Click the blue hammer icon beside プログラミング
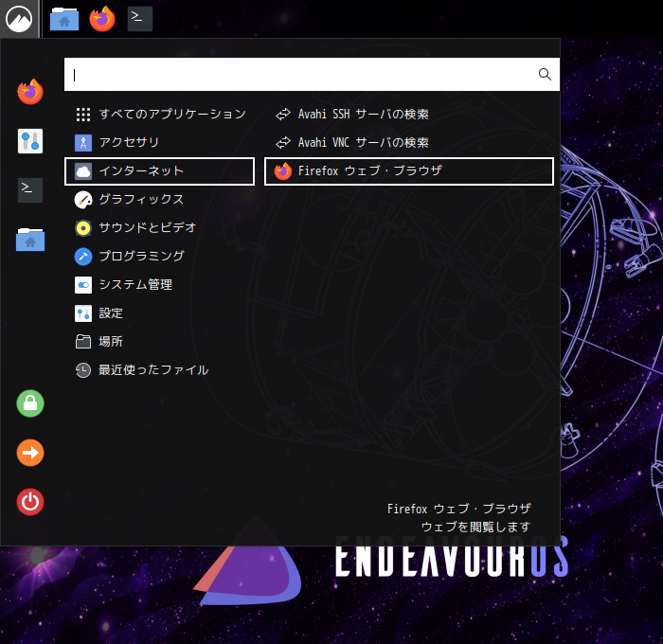Image resolution: width=663 pixels, height=644 pixels. [x=83, y=257]
